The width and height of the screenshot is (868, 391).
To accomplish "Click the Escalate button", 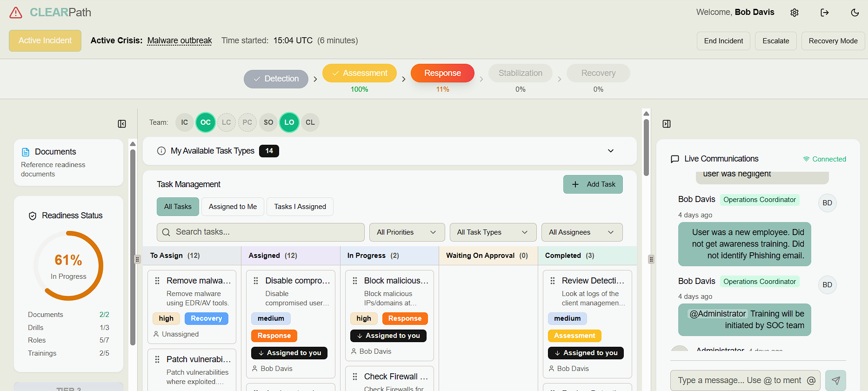I will click(775, 41).
